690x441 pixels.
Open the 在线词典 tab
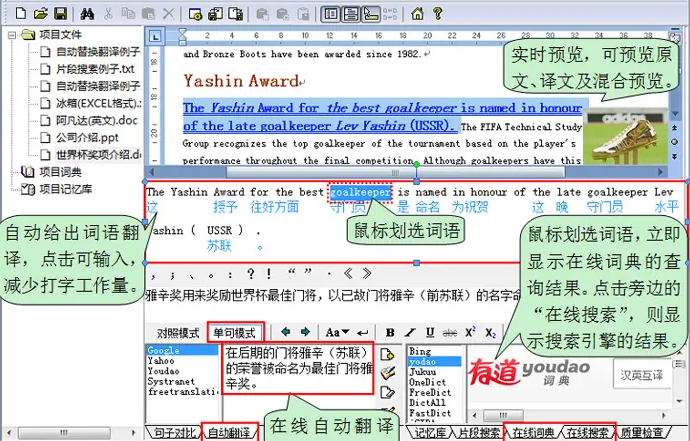[533, 433]
